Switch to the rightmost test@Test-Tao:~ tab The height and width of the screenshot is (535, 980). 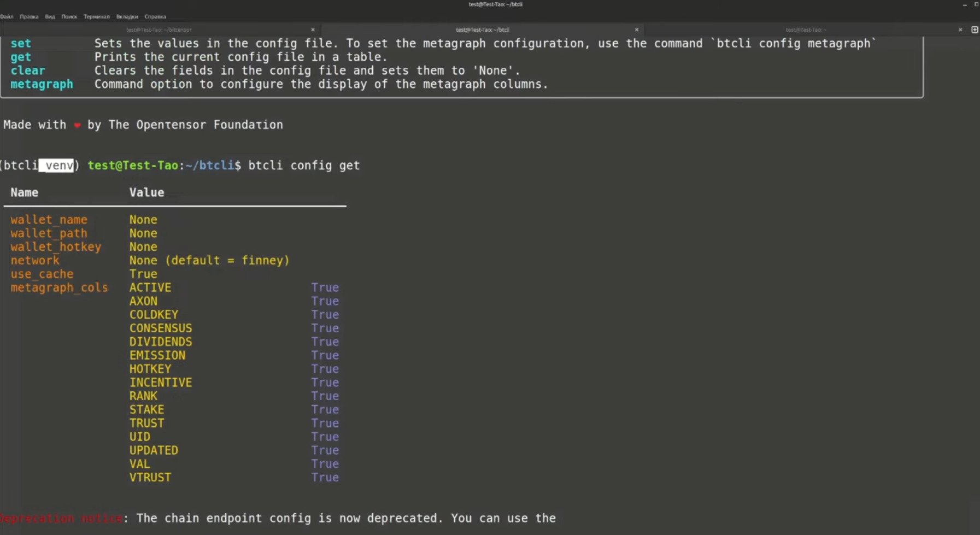(x=805, y=30)
